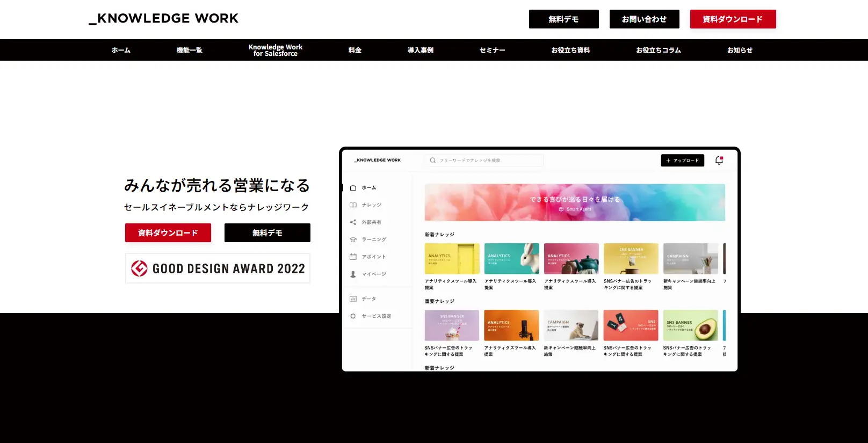
Task: Open the セミナー menu item
Action: coord(492,50)
